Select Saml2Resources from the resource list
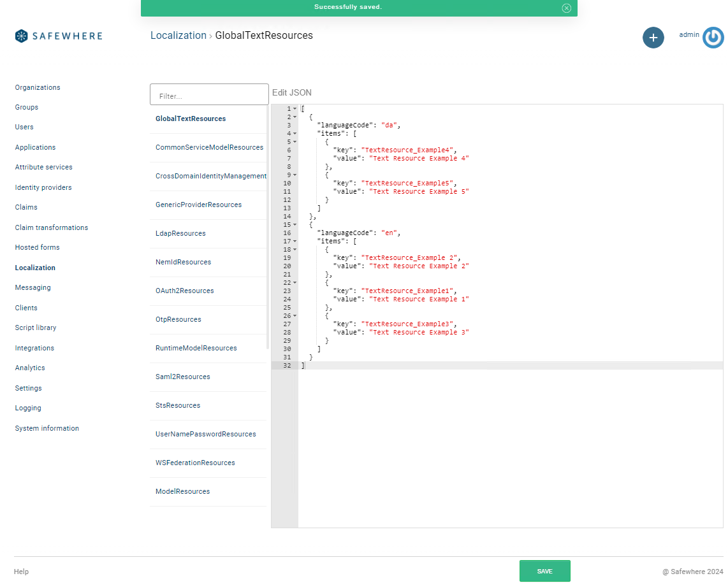This screenshot has width=728, height=583. [184, 377]
